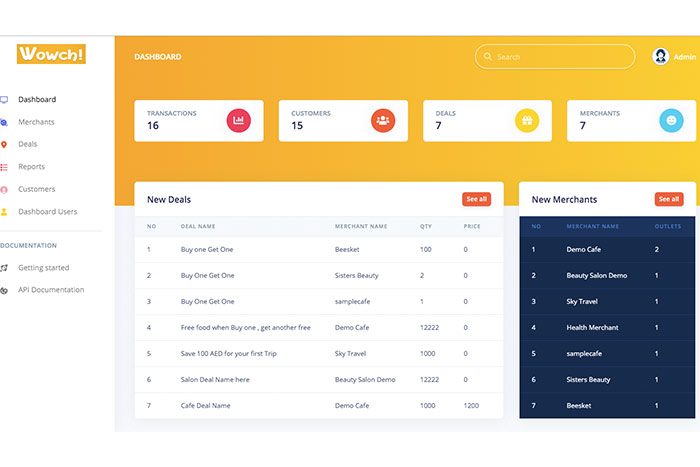
Task: Click the Customers group icon
Action: point(382,120)
